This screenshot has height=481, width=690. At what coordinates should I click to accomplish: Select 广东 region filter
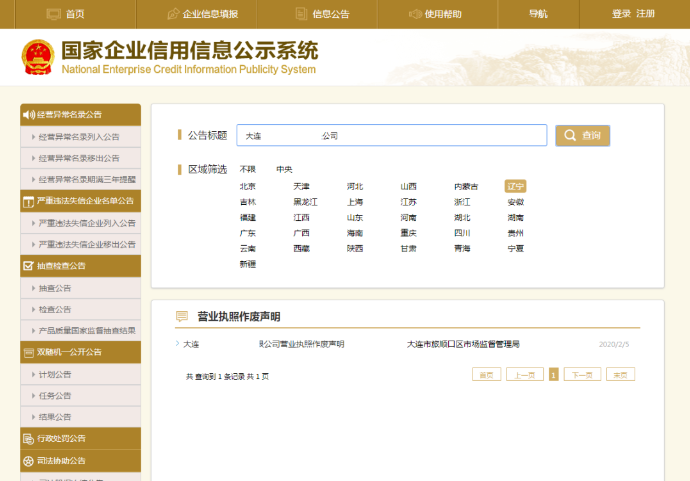pyautogui.click(x=248, y=233)
